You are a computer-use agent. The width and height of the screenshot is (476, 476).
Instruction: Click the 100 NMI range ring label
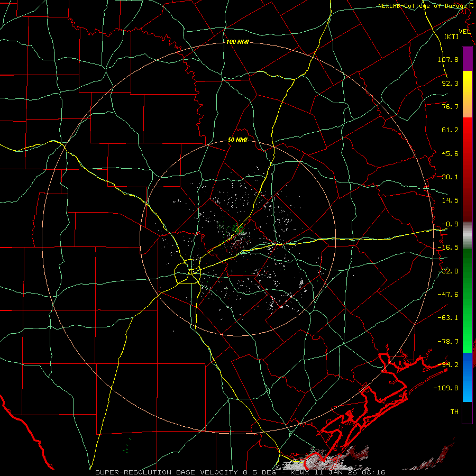click(x=237, y=42)
